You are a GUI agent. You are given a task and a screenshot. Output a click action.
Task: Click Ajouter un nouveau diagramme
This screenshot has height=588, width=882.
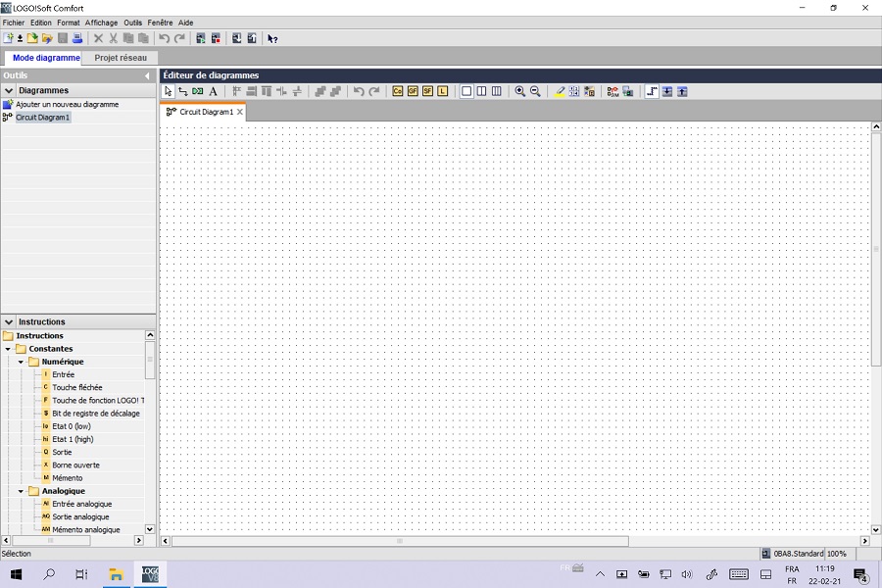click(x=67, y=104)
